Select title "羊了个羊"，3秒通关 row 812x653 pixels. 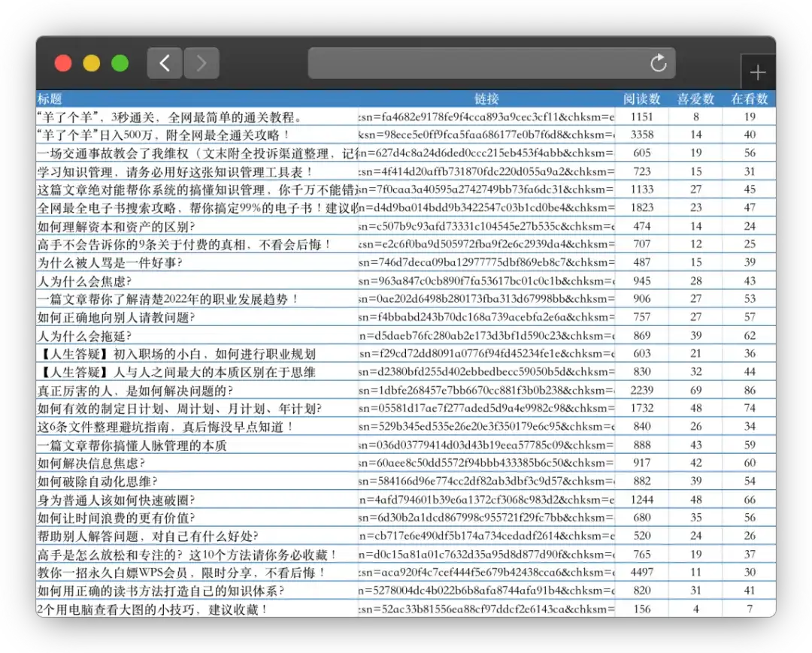click(169, 117)
